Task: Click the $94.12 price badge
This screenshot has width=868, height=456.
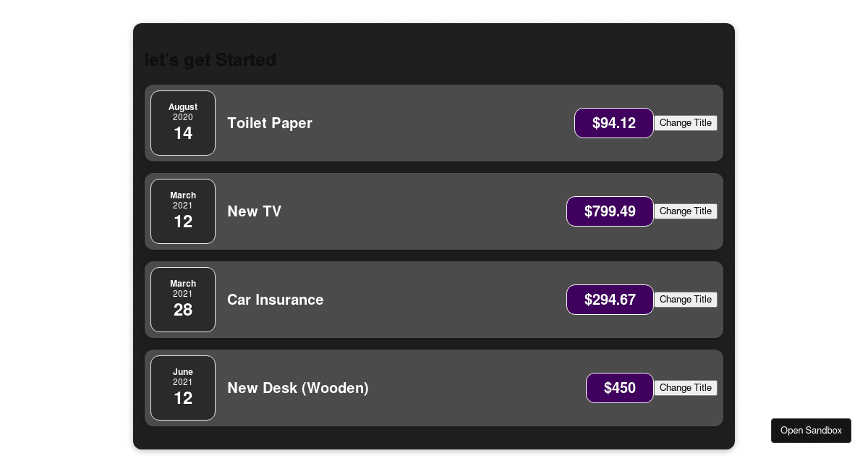Action: (613, 123)
